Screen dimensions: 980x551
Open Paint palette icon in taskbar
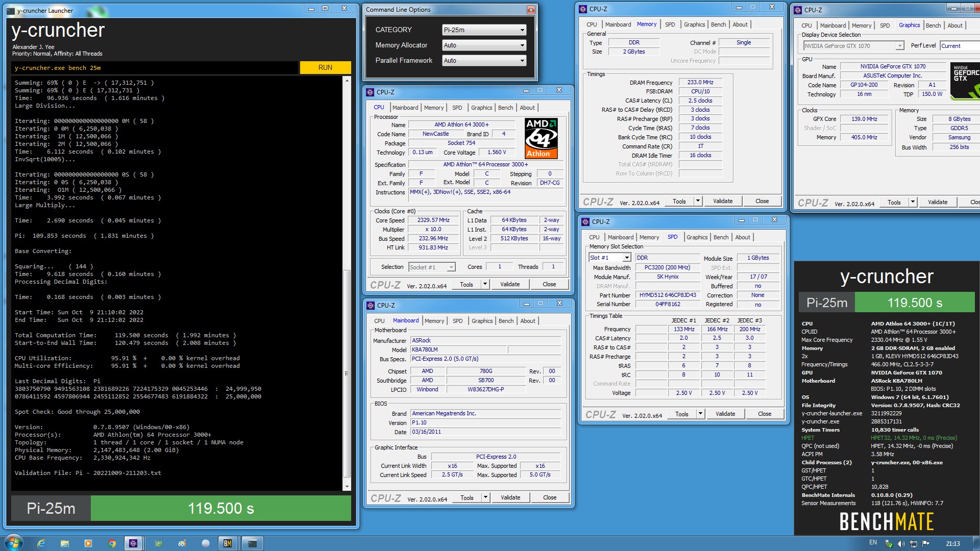click(182, 543)
